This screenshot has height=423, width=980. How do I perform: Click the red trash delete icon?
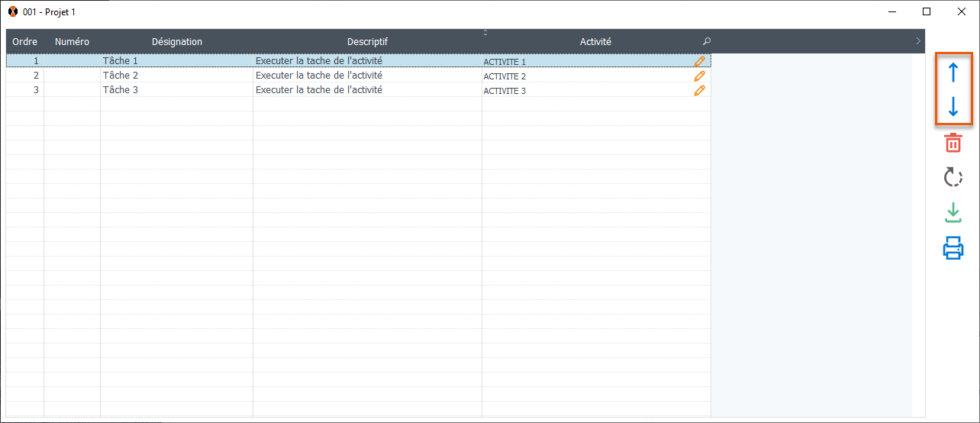[x=953, y=143]
